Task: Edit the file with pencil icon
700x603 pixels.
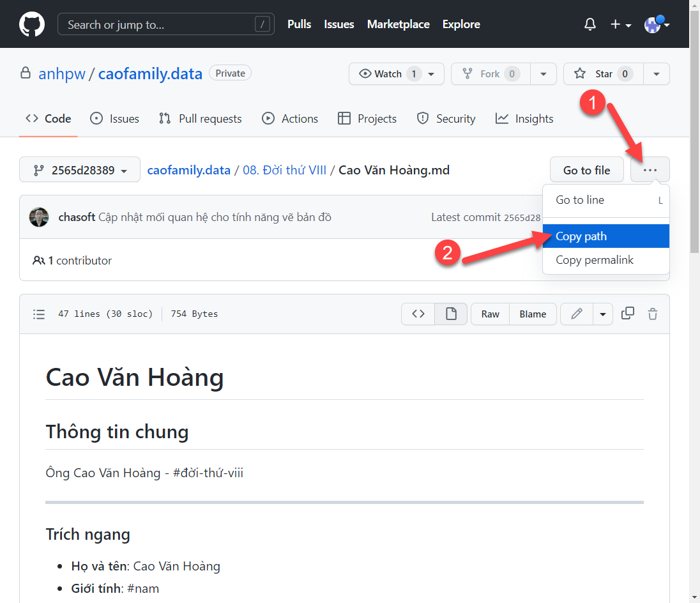Action: [x=577, y=314]
